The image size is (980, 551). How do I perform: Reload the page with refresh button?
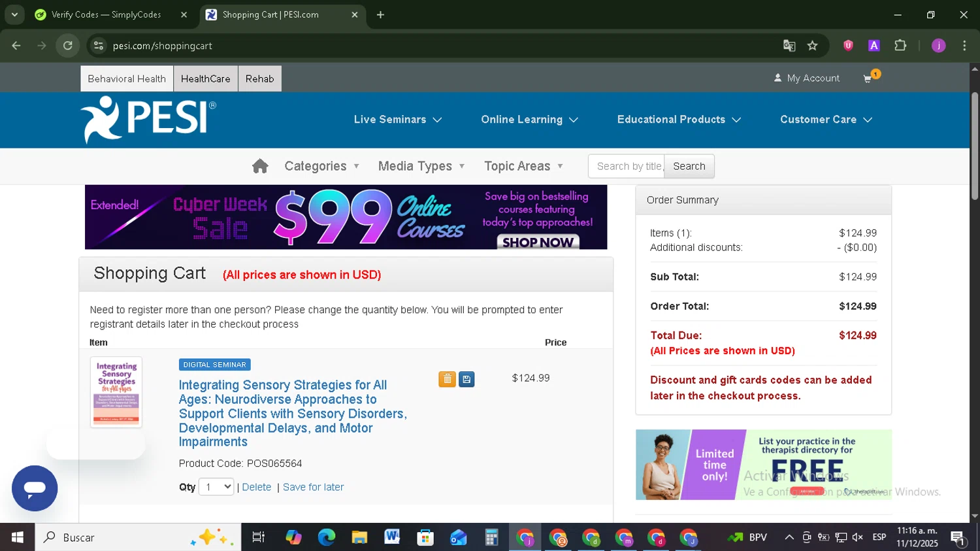[x=68, y=46]
